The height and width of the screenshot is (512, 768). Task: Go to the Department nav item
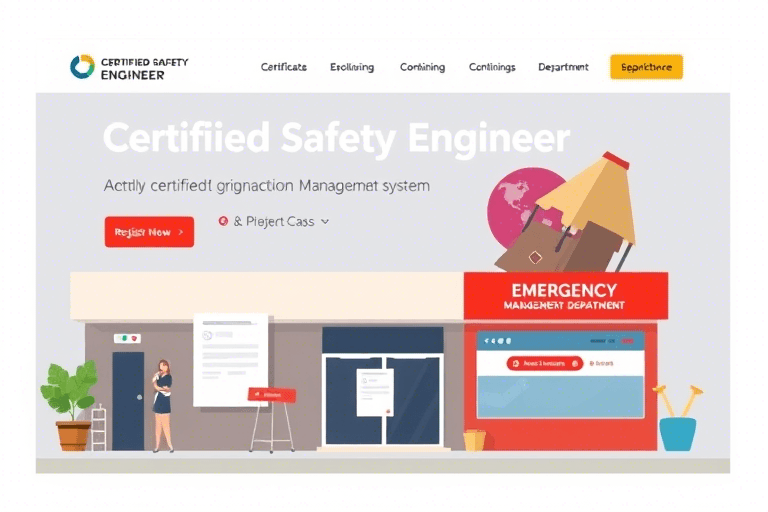[x=563, y=67]
